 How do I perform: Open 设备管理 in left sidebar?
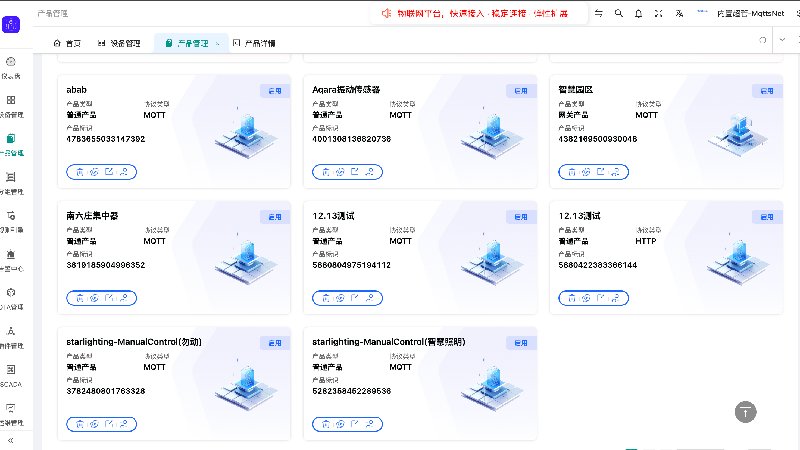point(11,106)
